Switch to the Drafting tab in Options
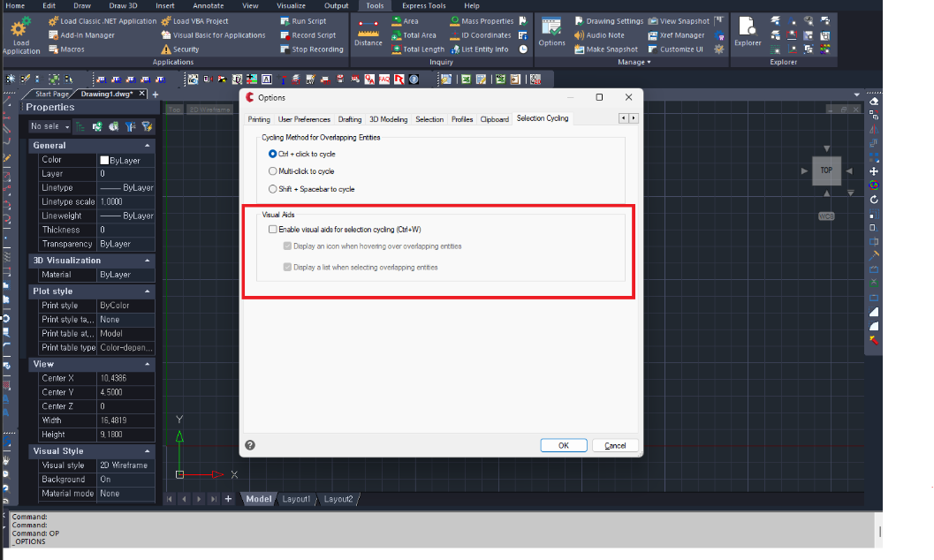 [x=350, y=119]
